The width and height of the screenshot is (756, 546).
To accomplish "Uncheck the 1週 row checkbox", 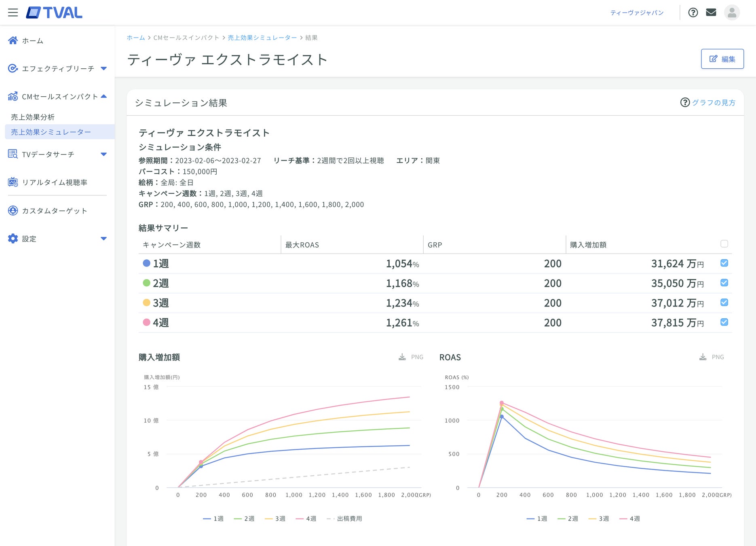I will [x=724, y=263].
